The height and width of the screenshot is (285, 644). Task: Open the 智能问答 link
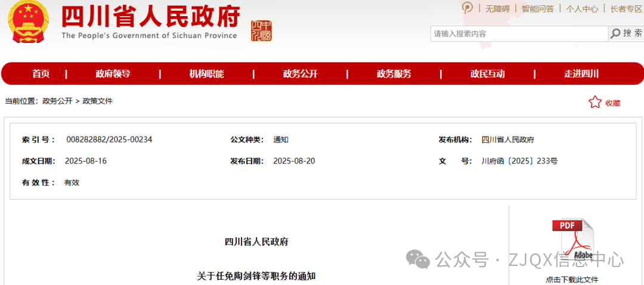(538, 9)
